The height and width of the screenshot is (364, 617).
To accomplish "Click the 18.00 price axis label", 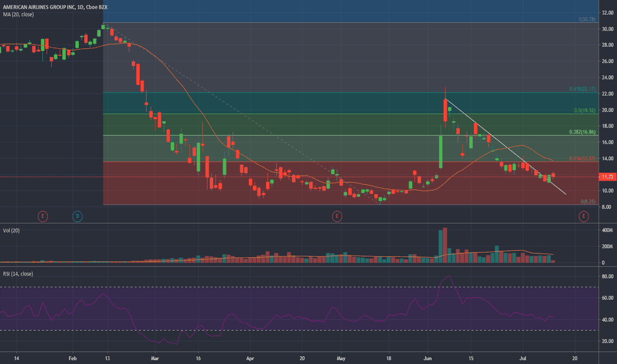I will tap(608, 126).
